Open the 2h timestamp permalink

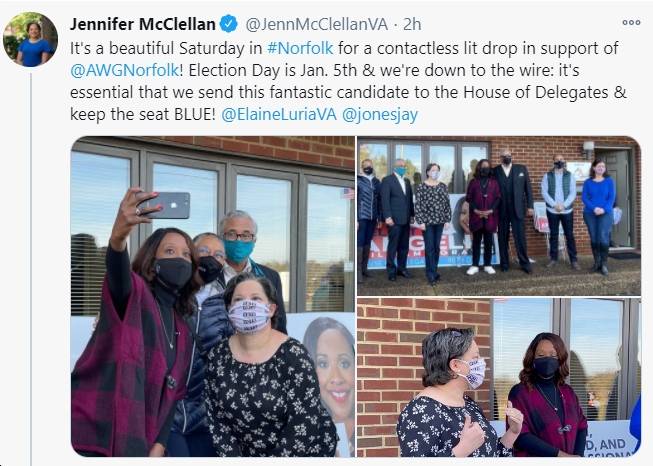point(412,24)
